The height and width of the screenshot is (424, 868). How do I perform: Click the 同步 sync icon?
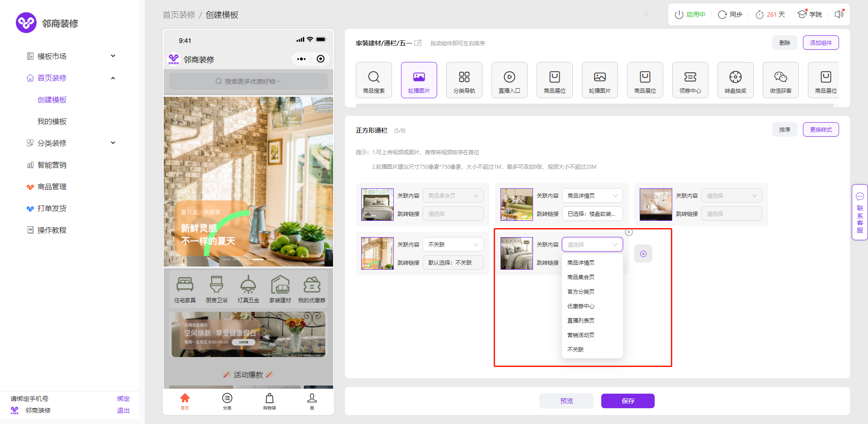coord(730,14)
